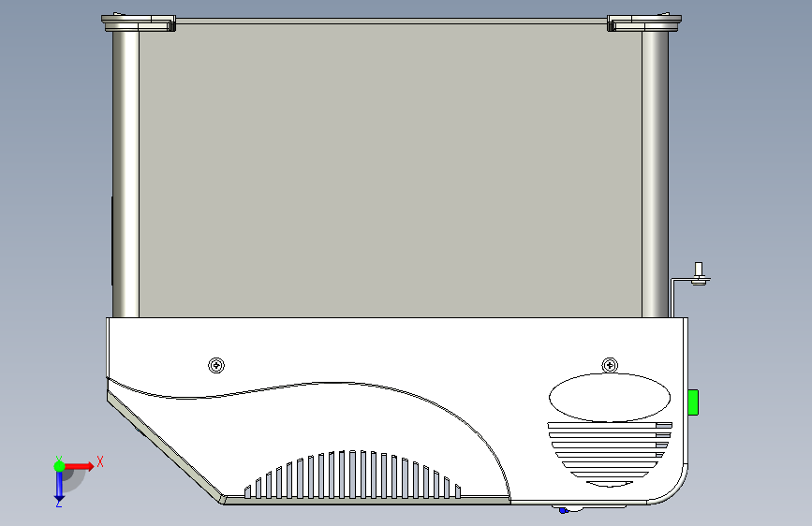This screenshot has height=526, width=812.
Task: Select the angled bottom-left chamfer plate
Action: click(x=166, y=447)
